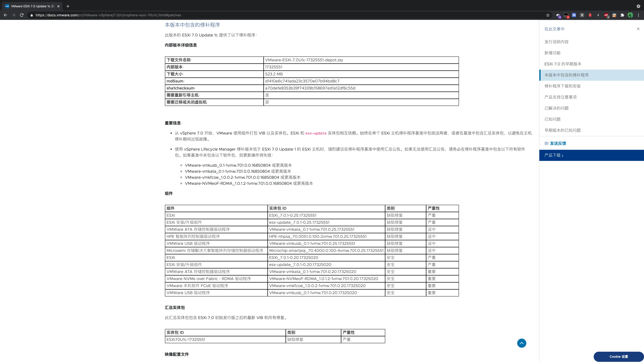Select the VMware ESXi 7.0 Update 1c tab

[x=32, y=6]
